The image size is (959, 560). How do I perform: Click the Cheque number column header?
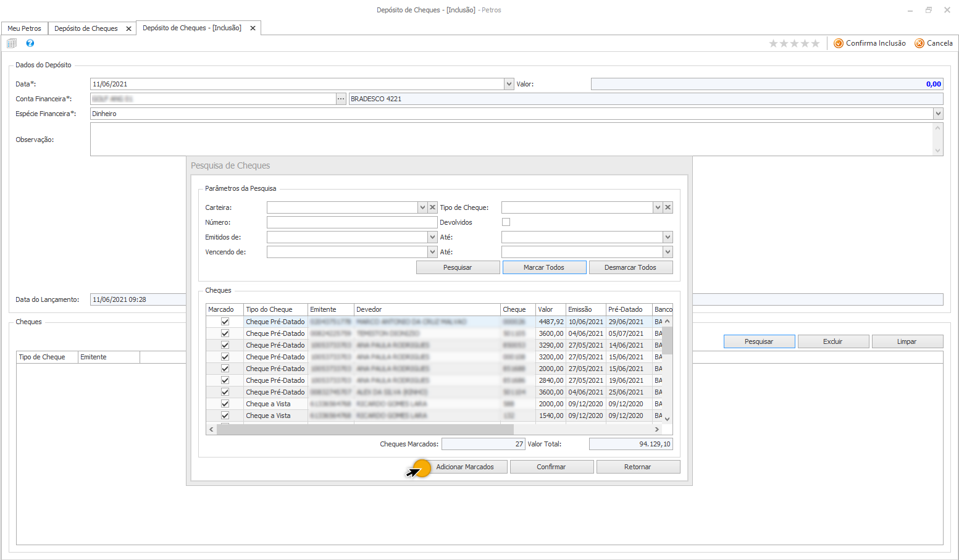(x=518, y=309)
